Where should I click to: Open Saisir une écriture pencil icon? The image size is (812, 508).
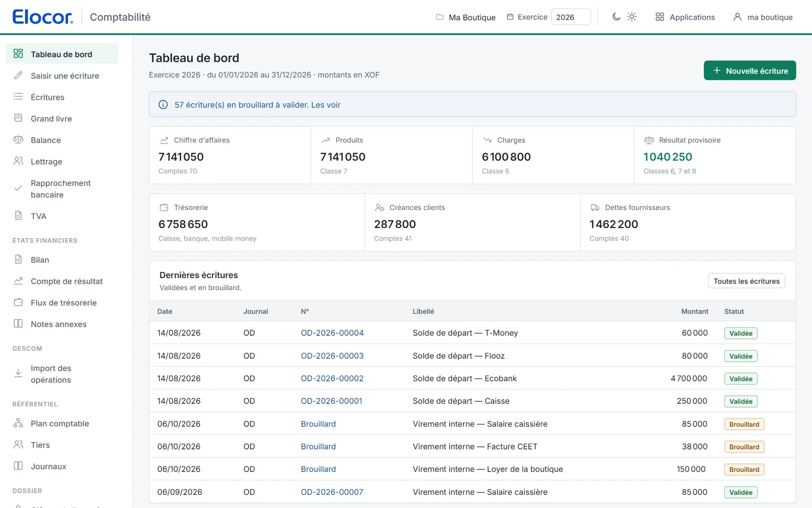[18, 75]
